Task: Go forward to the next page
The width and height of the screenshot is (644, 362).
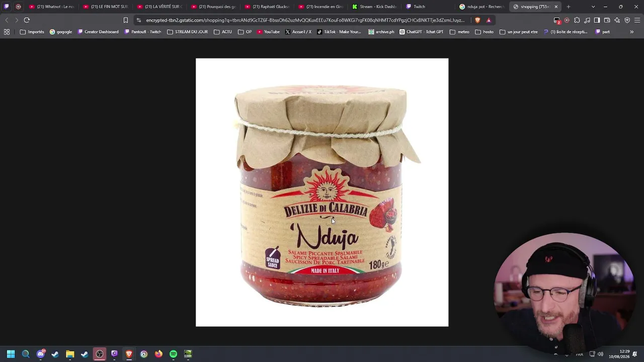Action: click(17, 20)
